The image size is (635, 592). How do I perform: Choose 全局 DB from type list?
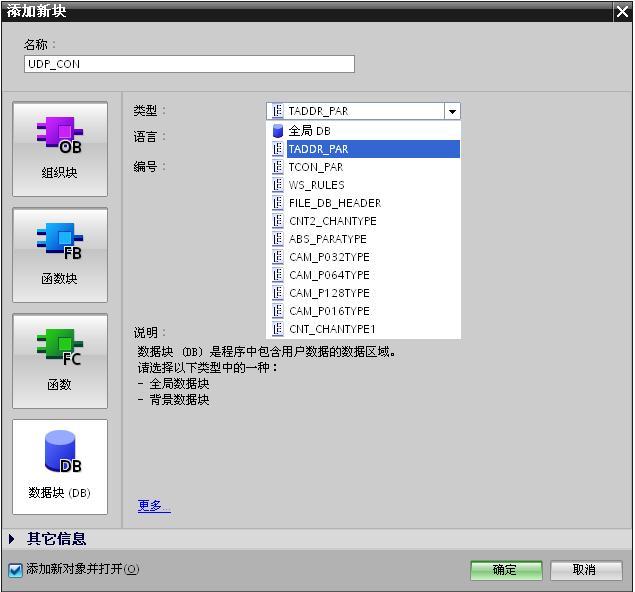point(363,131)
